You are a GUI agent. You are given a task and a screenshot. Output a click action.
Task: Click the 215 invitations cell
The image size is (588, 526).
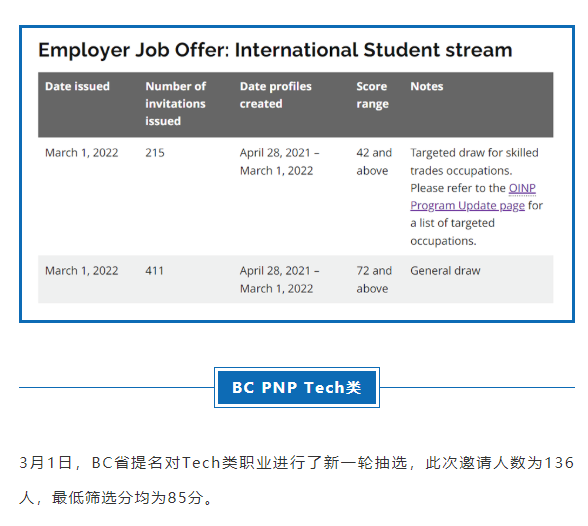pos(155,153)
